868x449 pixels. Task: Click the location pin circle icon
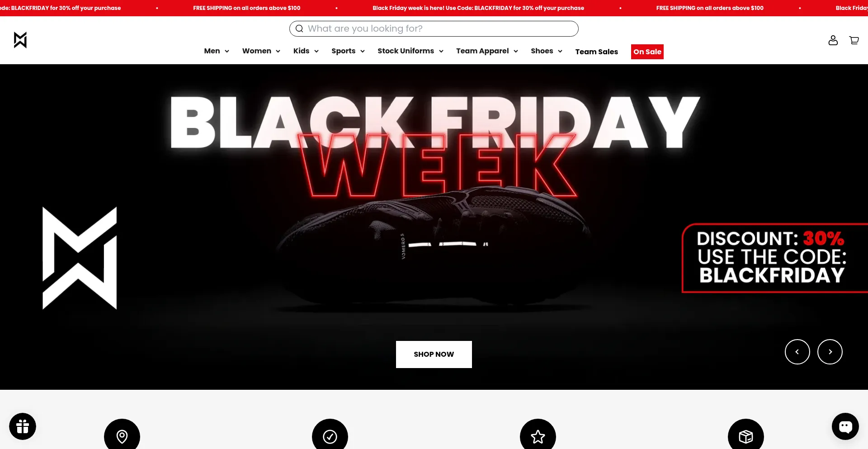(x=122, y=436)
